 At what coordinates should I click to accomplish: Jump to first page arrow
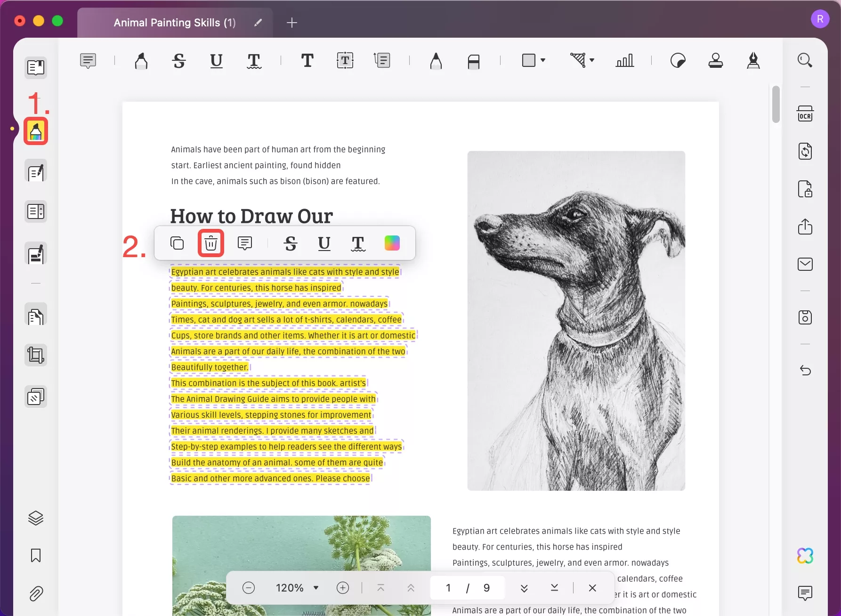tap(380, 588)
